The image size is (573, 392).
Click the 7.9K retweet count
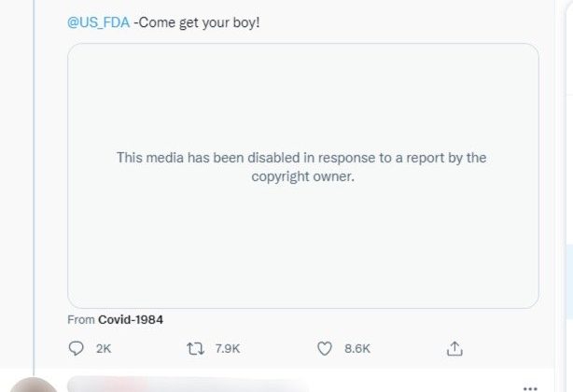point(228,348)
